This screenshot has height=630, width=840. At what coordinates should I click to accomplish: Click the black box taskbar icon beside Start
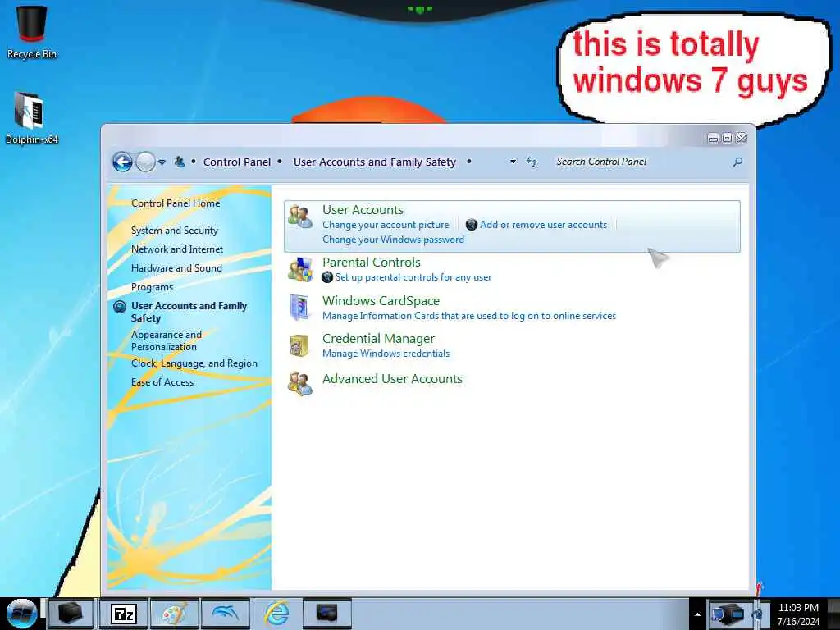pos(71,614)
